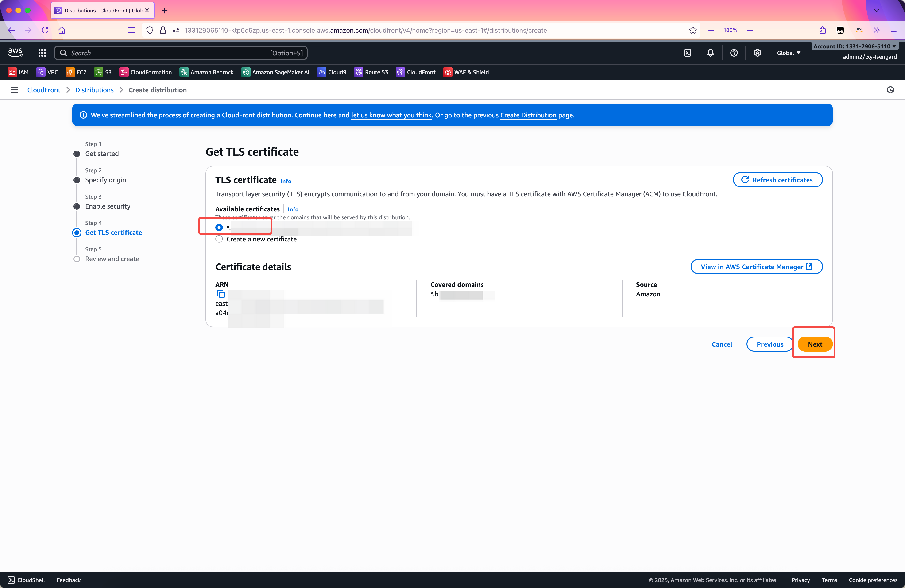The image size is (905, 588).
Task: Open the help question mark menu
Action: (734, 53)
